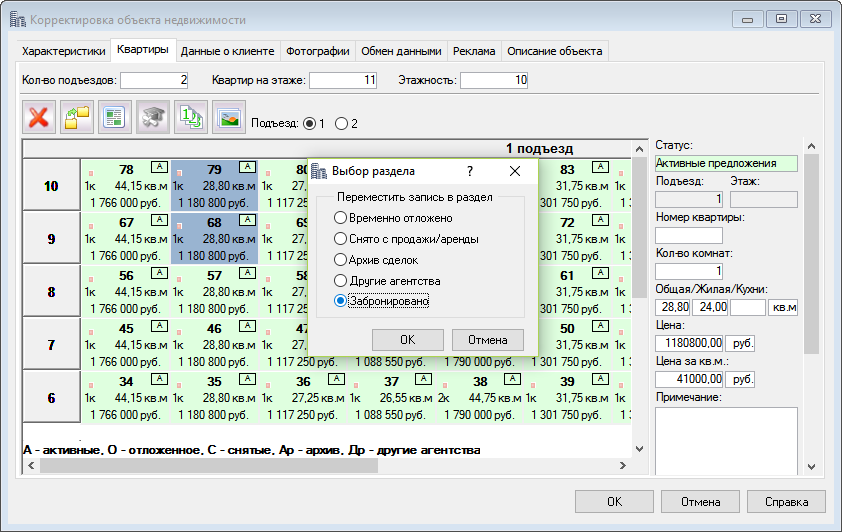Open 'Обмен данными' tab
The height and width of the screenshot is (532, 842).
pos(401,51)
